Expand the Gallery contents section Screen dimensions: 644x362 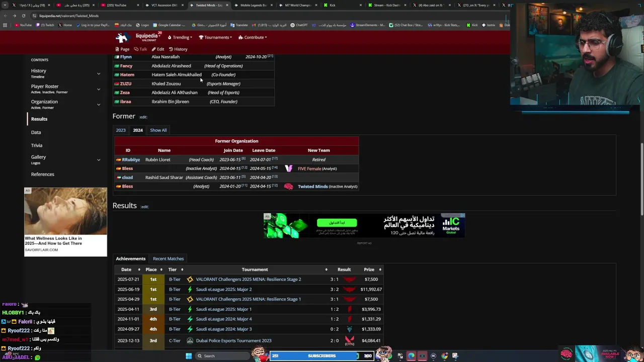(x=99, y=160)
